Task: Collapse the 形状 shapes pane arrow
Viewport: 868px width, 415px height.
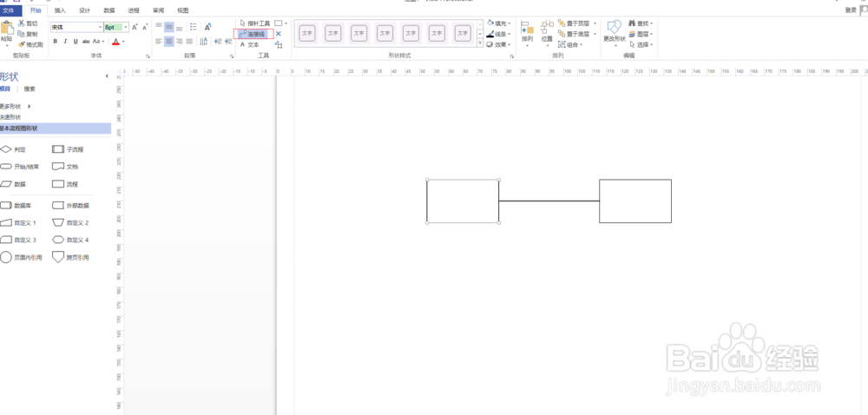Action: (x=107, y=76)
